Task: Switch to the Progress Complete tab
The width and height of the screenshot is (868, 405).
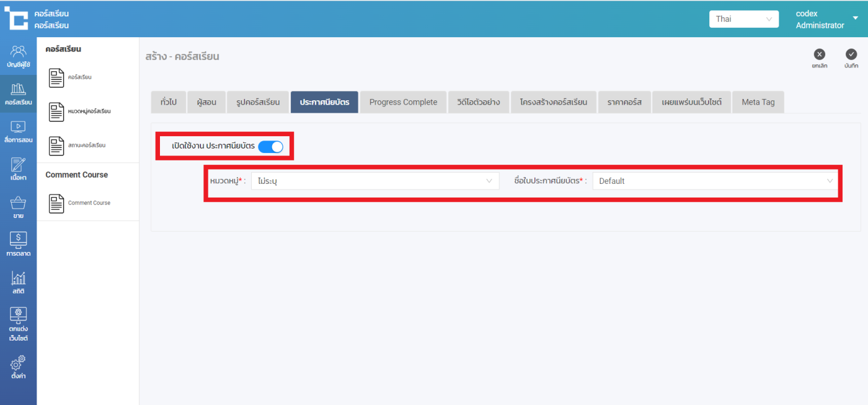Action: coord(403,102)
